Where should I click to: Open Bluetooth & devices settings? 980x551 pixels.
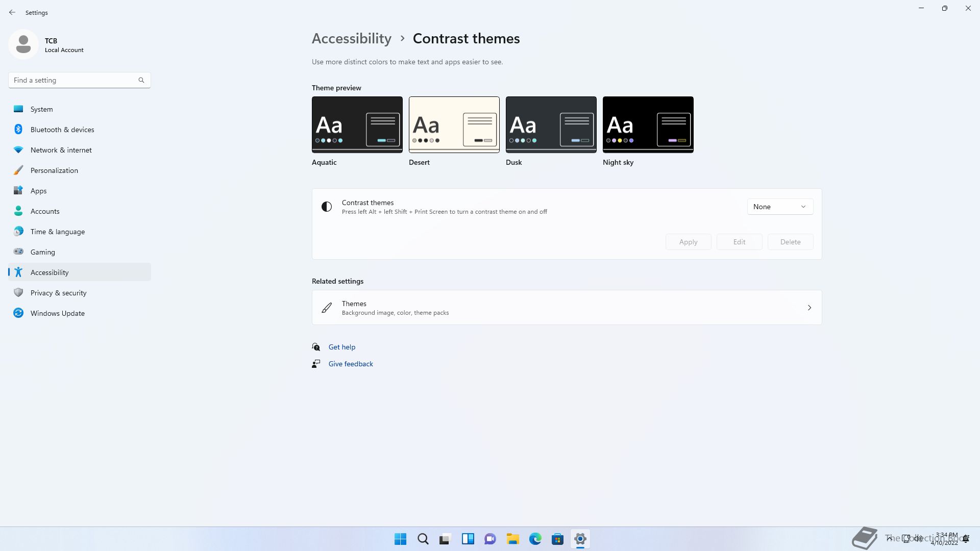62,130
